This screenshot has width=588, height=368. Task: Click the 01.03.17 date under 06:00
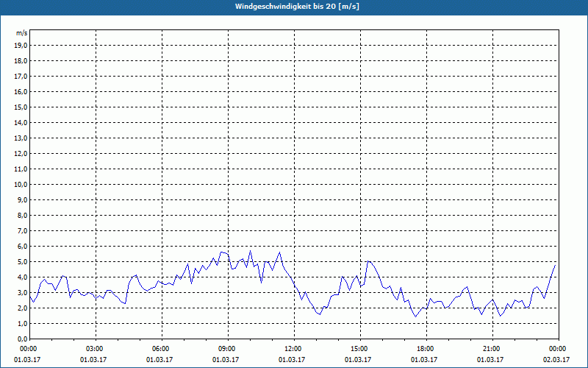(x=159, y=360)
